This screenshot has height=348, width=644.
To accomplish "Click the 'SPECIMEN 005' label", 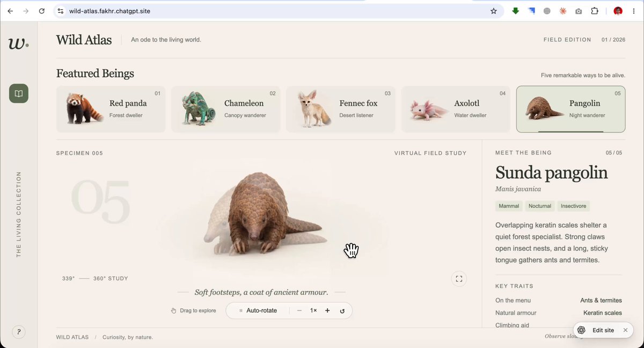I will [x=79, y=153].
